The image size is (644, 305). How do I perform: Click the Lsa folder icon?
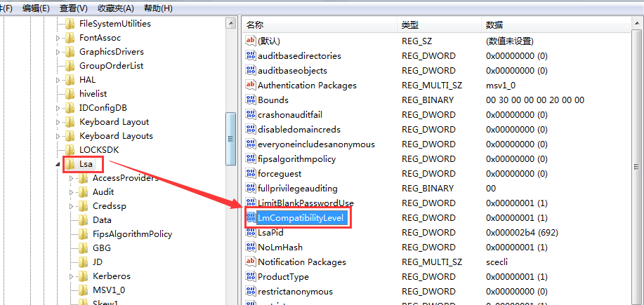pyautogui.click(x=70, y=164)
